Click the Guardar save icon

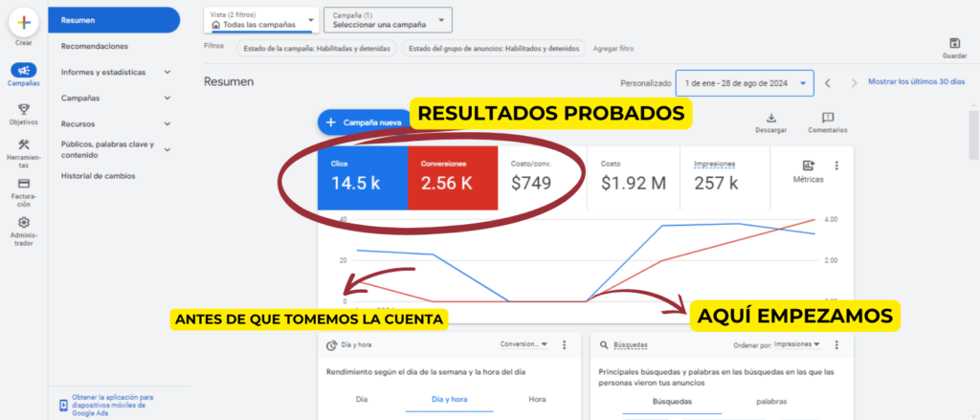[x=953, y=43]
